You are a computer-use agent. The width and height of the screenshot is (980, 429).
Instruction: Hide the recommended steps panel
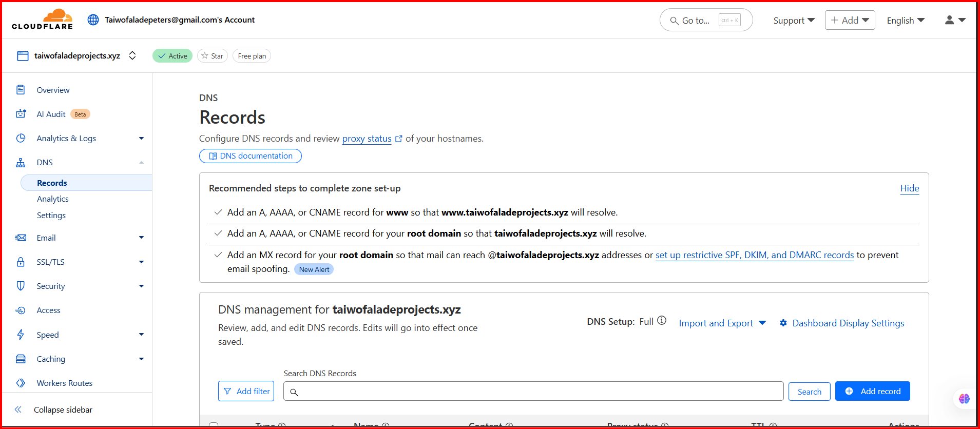pyautogui.click(x=909, y=188)
